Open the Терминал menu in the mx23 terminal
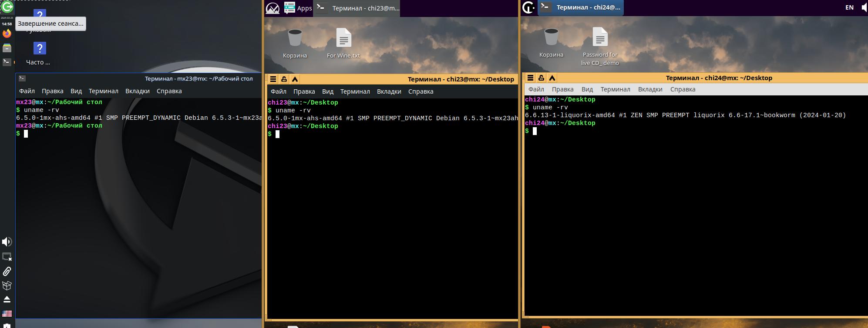 (104, 91)
